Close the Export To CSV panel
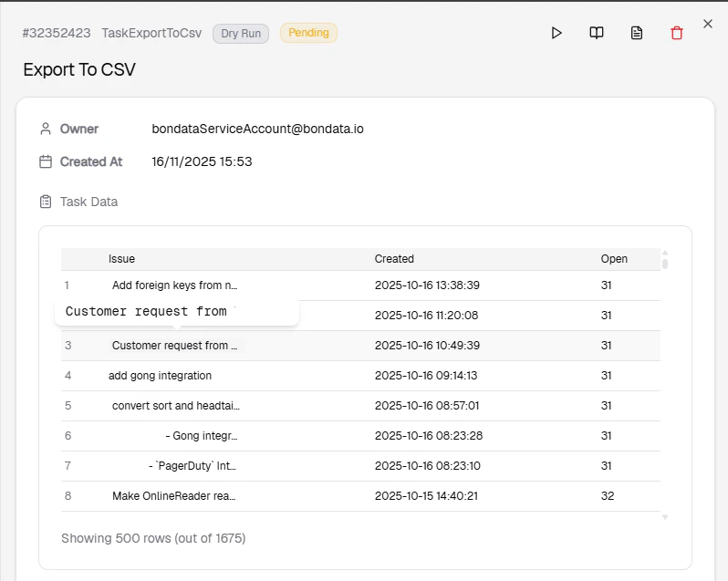Image resolution: width=728 pixels, height=581 pixels. point(708,24)
